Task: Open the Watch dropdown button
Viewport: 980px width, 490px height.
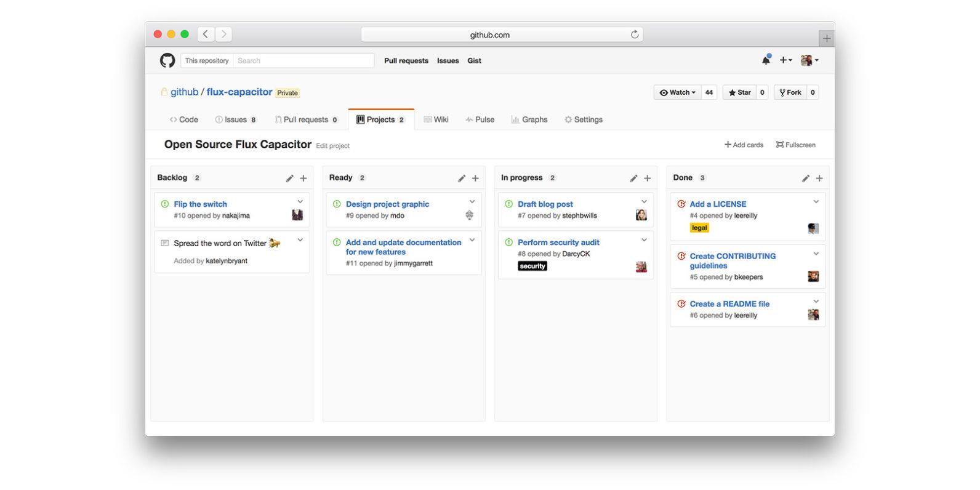Action: 677,92
